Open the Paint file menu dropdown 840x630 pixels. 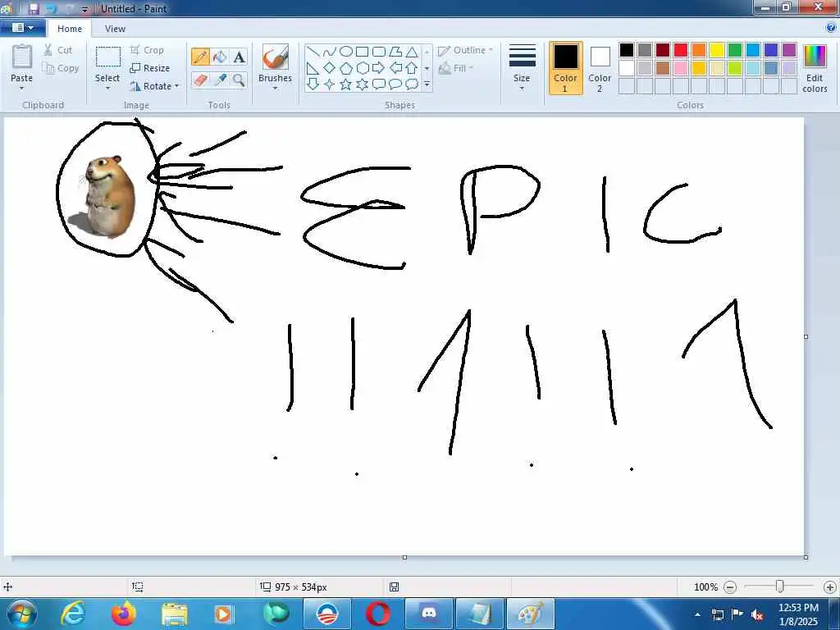point(22,28)
